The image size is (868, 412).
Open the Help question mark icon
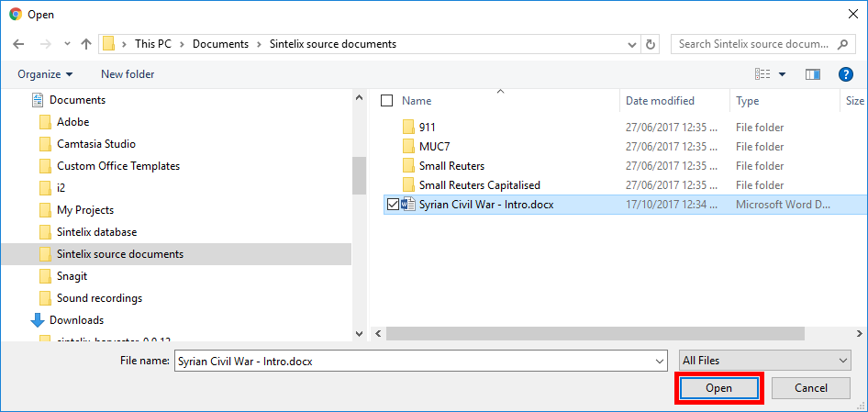coord(846,74)
